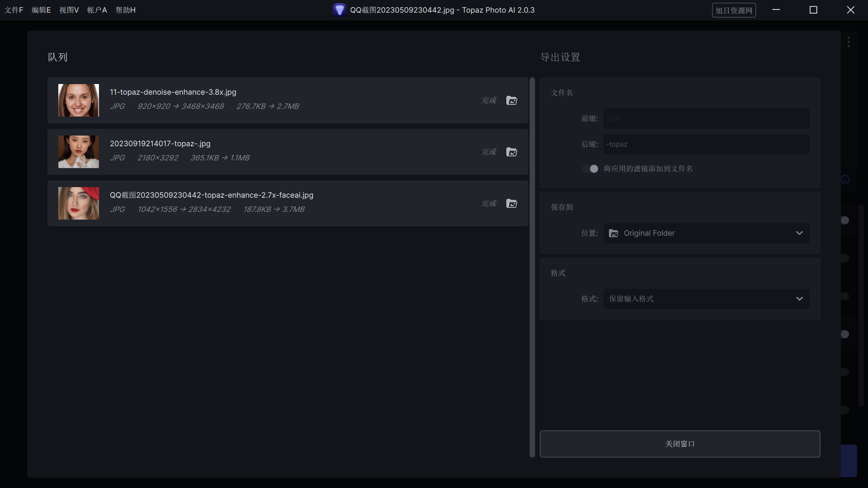Expand the 位置 Original Folder dropdown

click(x=706, y=233)
